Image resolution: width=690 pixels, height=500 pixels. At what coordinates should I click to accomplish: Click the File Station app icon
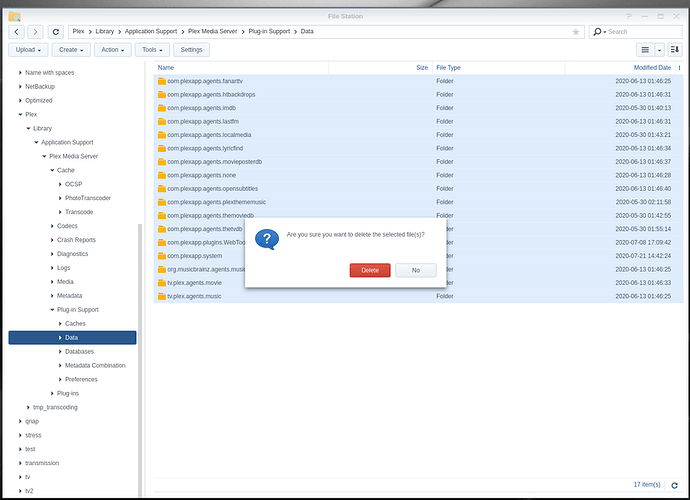pyautogui.click(x=14, y=16)
